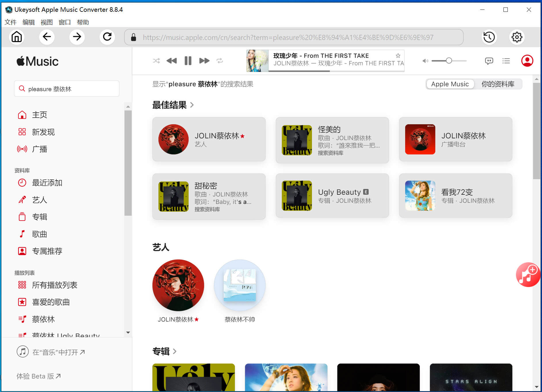Open 看我72变 album result card
The width and height of the screenshot is (542, 392).
coord(456,196)
